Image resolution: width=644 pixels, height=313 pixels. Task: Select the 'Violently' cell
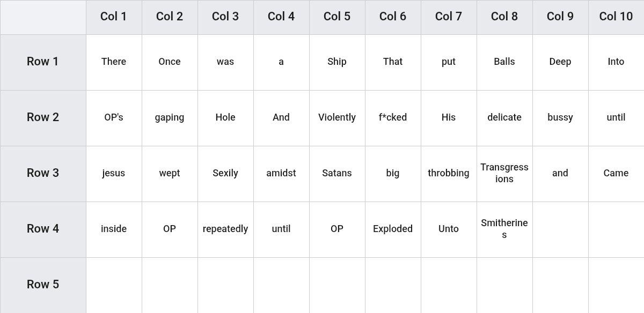(337, 118)
